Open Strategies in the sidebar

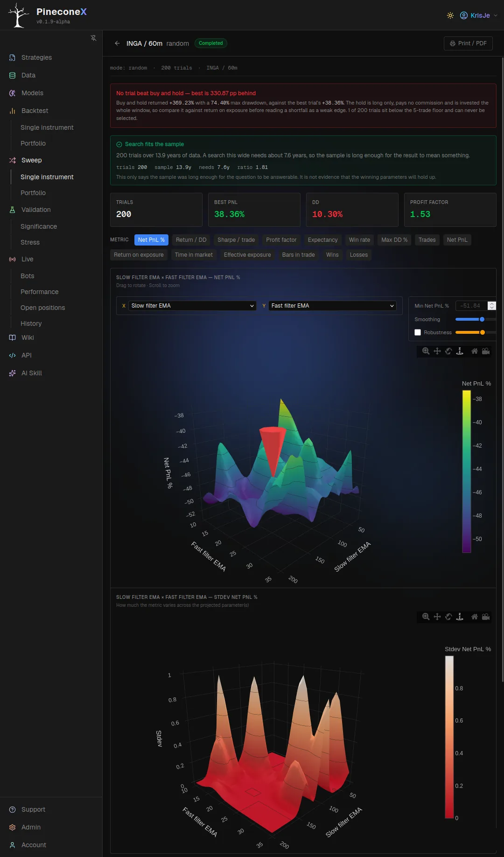tap(36, 57)
